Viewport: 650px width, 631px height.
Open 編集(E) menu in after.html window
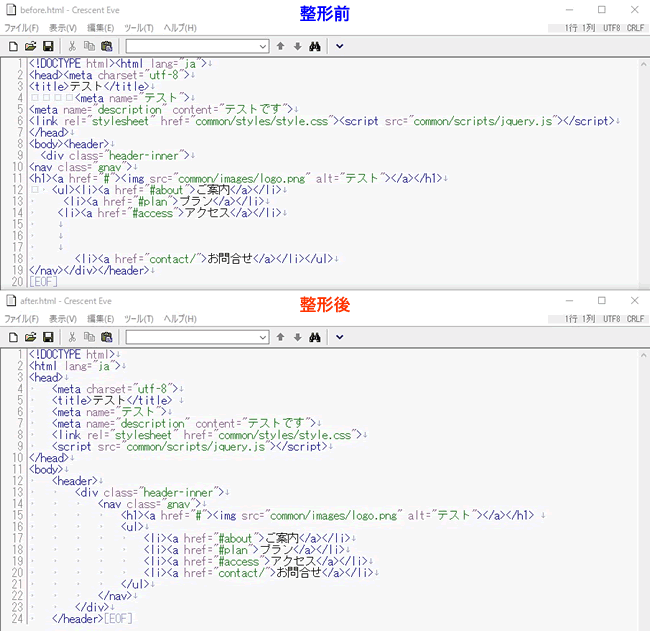100,319
